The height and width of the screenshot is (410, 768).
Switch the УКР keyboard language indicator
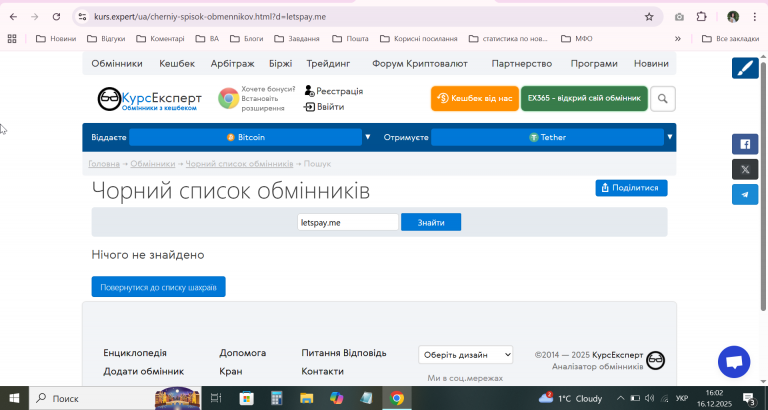click(682, 398)
